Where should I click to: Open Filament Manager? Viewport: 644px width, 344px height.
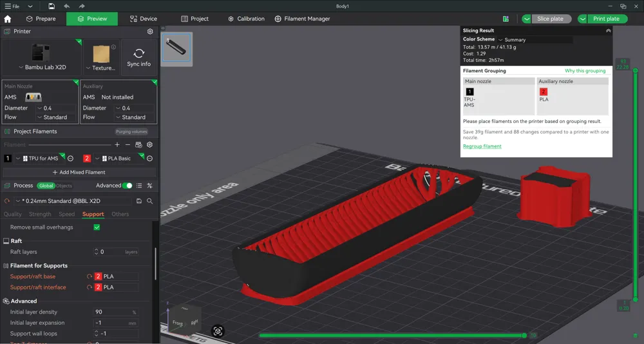click(x=302, y=19)
